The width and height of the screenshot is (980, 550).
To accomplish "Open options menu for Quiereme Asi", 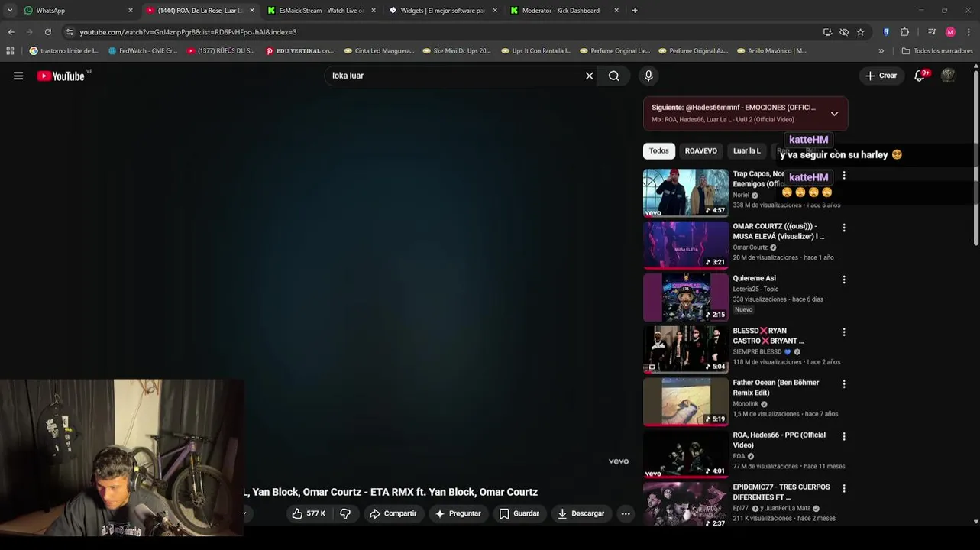I will coord(844,280).
